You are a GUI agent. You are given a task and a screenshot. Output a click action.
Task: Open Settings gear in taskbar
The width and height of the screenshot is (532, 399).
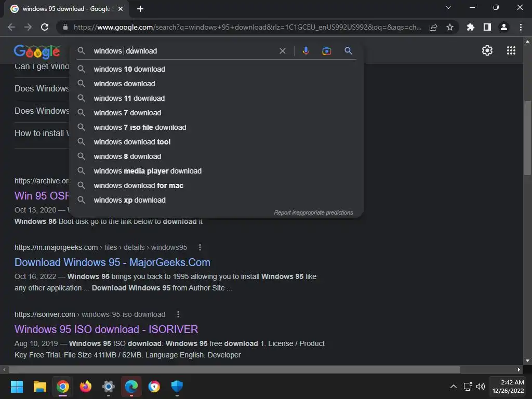pos(109,387)
